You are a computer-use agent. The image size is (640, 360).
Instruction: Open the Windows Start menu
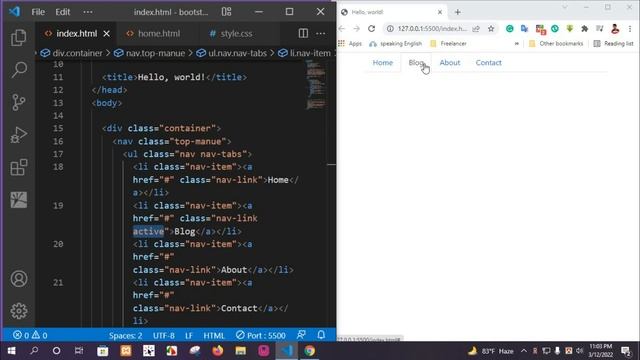click(11, 351)
